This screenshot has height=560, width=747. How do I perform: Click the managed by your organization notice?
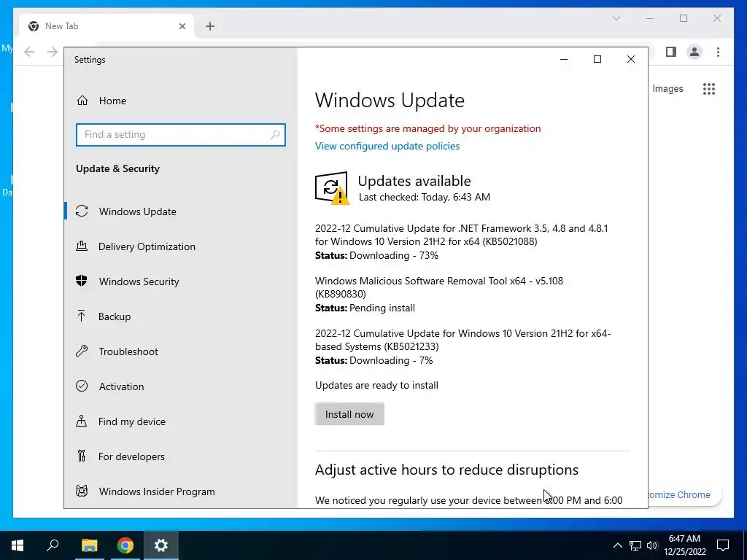(427, 128)
